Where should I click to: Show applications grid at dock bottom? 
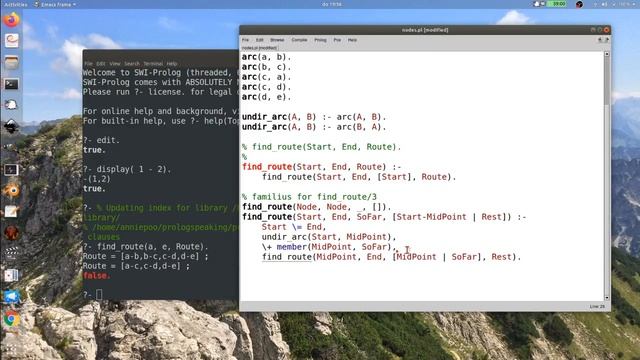tap(11, 349)
